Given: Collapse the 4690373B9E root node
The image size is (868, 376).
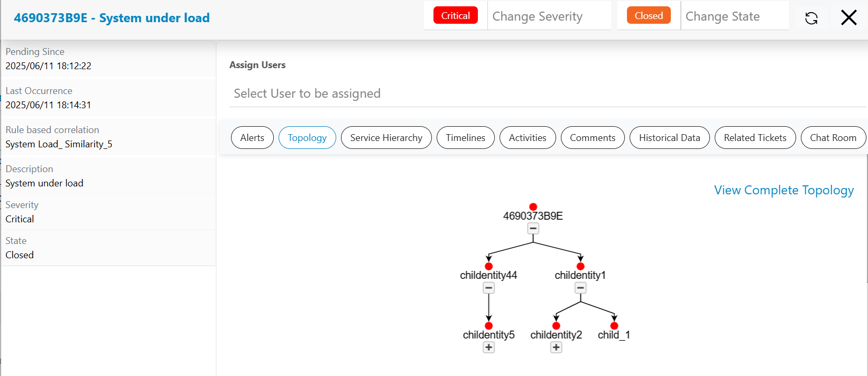Looking at the screenshot, I should pos(533,229).
